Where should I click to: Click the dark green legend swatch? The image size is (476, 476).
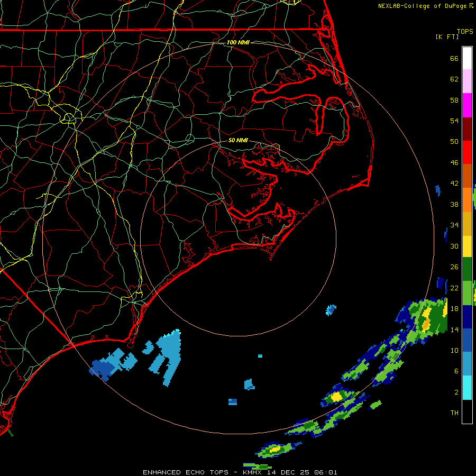tap(467, 269)
